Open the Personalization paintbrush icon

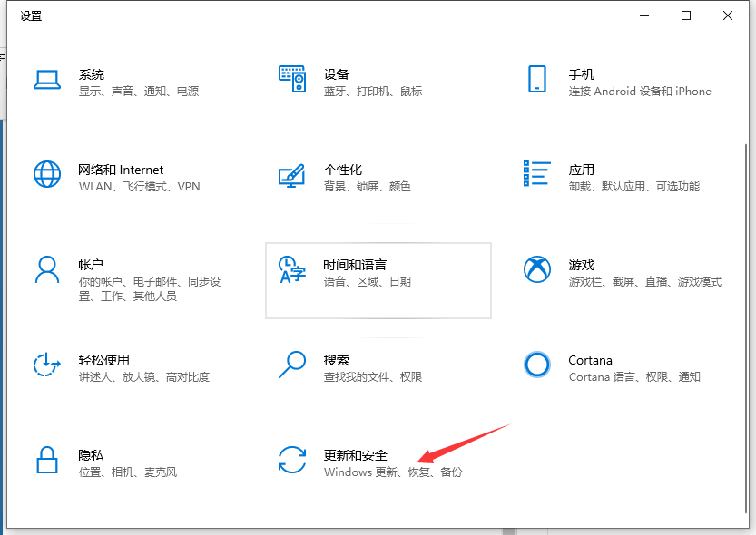[x=291, y=175]
